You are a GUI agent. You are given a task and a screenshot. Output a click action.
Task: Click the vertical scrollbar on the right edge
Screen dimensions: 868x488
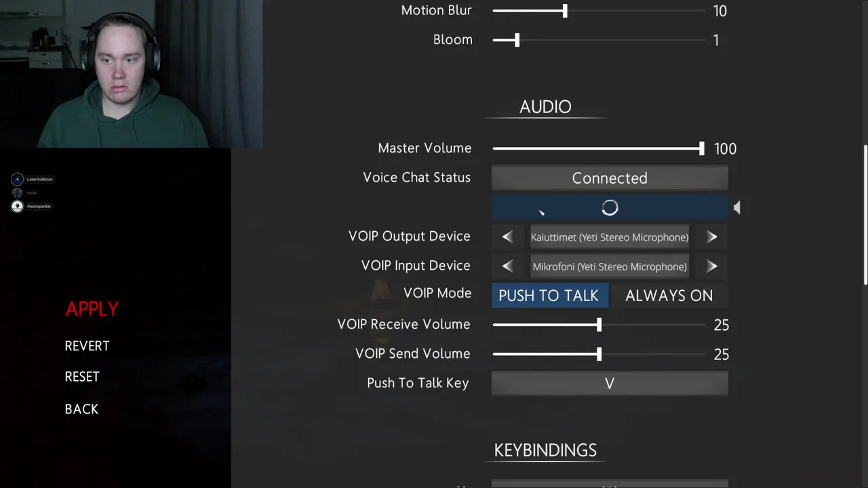click(x=865, y=215)
